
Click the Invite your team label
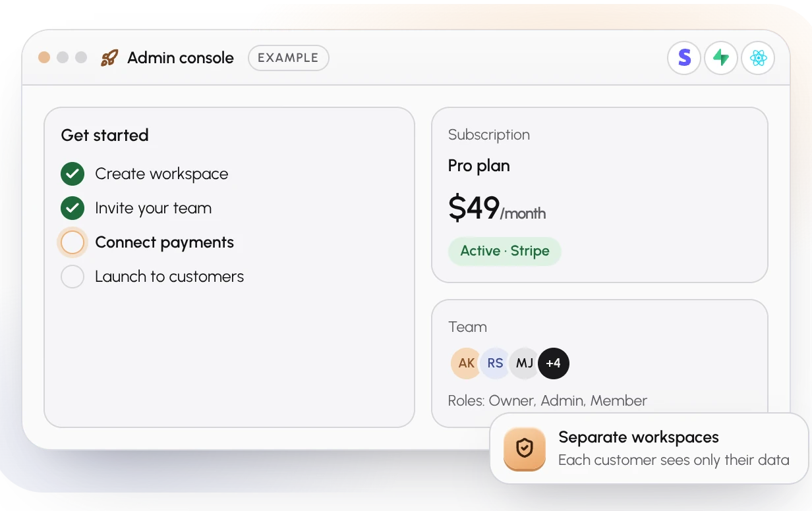click(x=153, y=208)
